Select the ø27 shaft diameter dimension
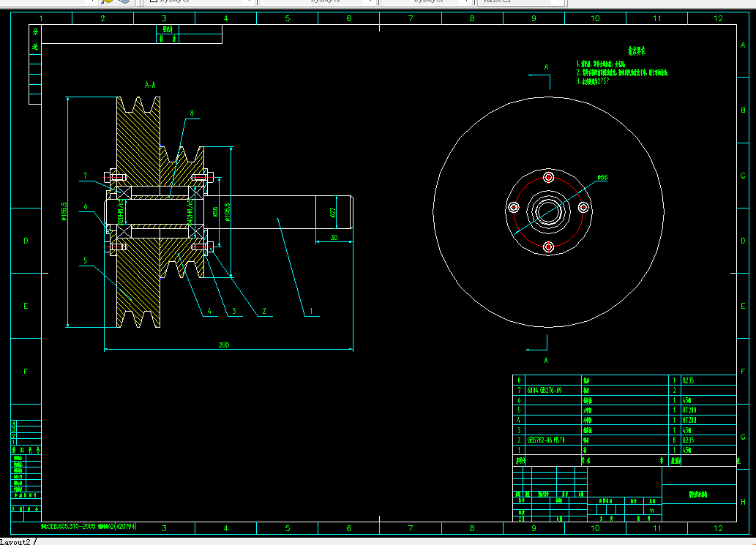756x545 pixels. [x=333, y=212]
